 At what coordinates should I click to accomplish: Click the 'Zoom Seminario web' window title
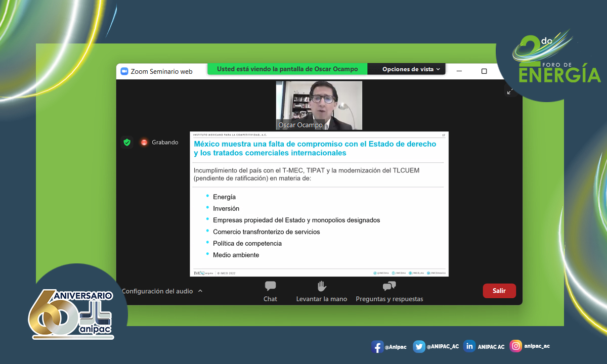pos(162,72)
